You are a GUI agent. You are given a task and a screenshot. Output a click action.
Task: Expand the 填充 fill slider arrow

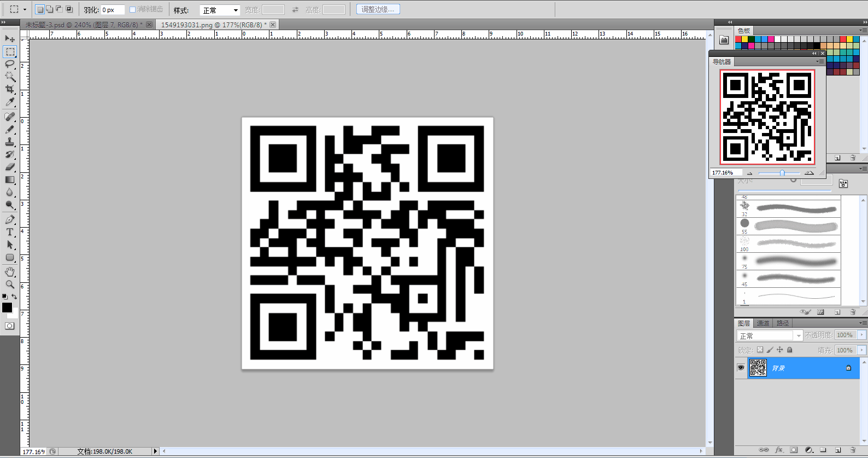862,350
